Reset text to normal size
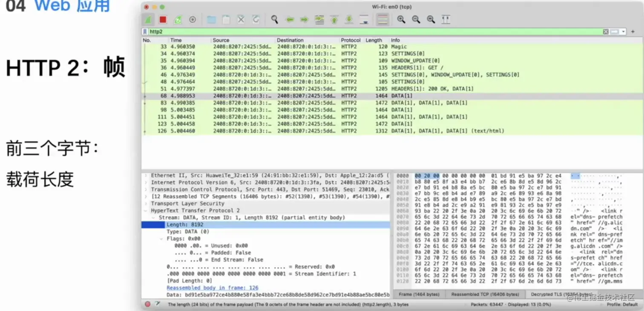 click(431, 20)
